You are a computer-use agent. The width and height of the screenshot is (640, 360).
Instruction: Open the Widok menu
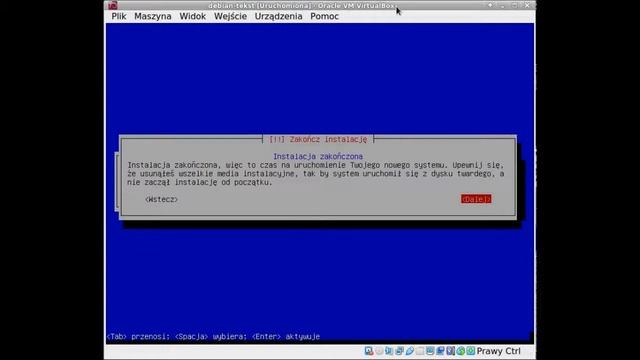pos(193,16)
